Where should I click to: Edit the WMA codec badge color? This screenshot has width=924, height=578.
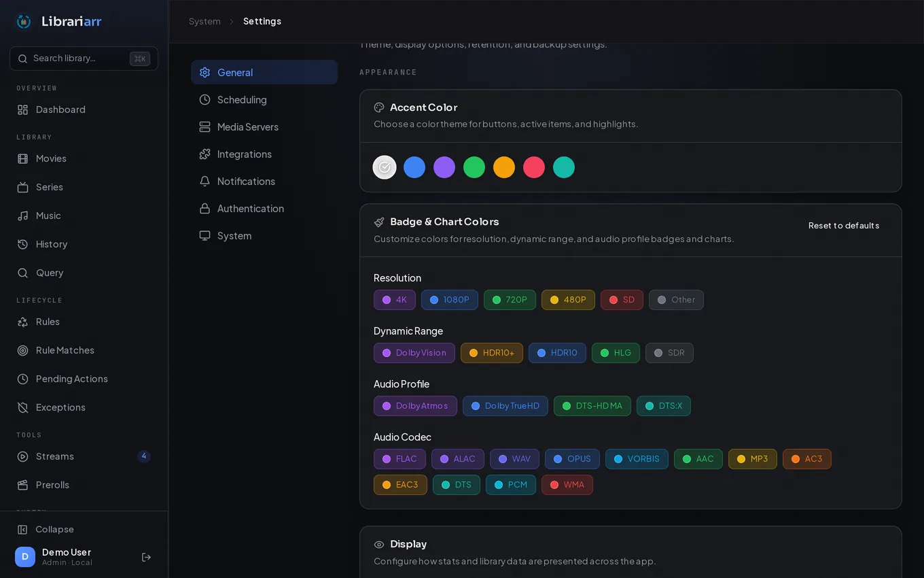[x=567, y=485]
